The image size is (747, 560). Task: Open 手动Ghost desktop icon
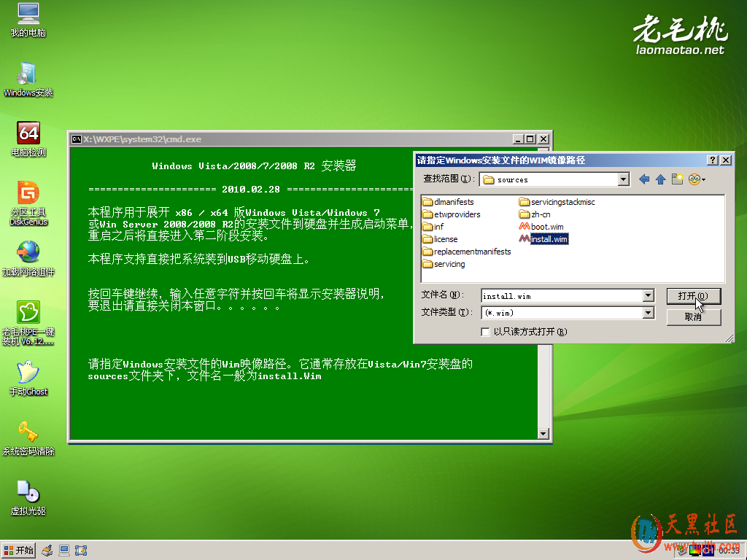click(x=28, y=373)
